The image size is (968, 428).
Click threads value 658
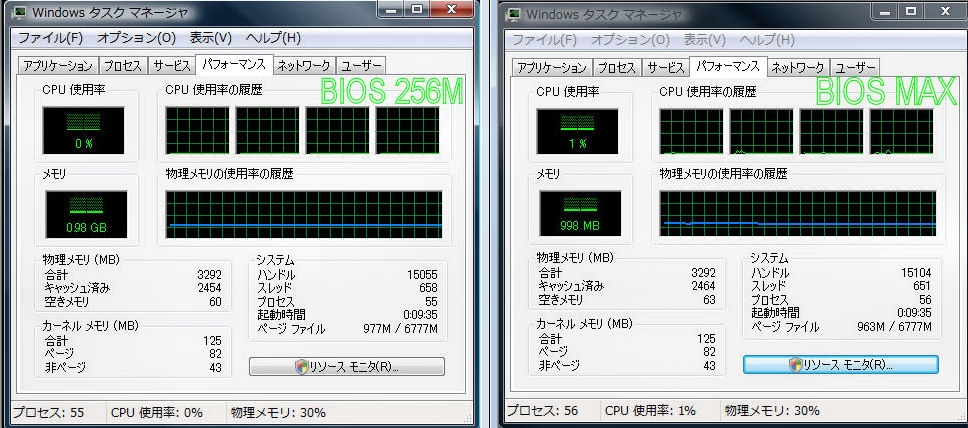(x=428, y=288)
